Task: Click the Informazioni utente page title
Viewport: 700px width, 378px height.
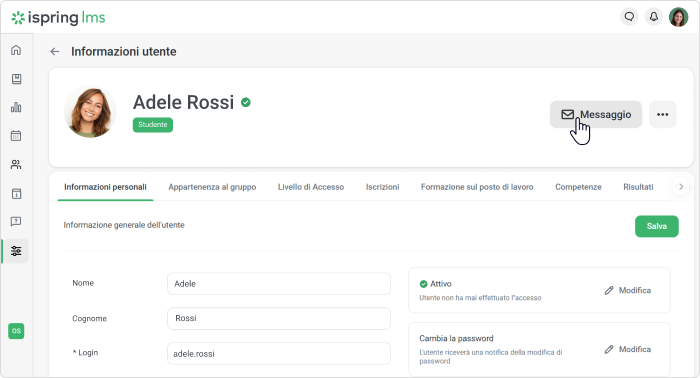Action: (124, 52)
